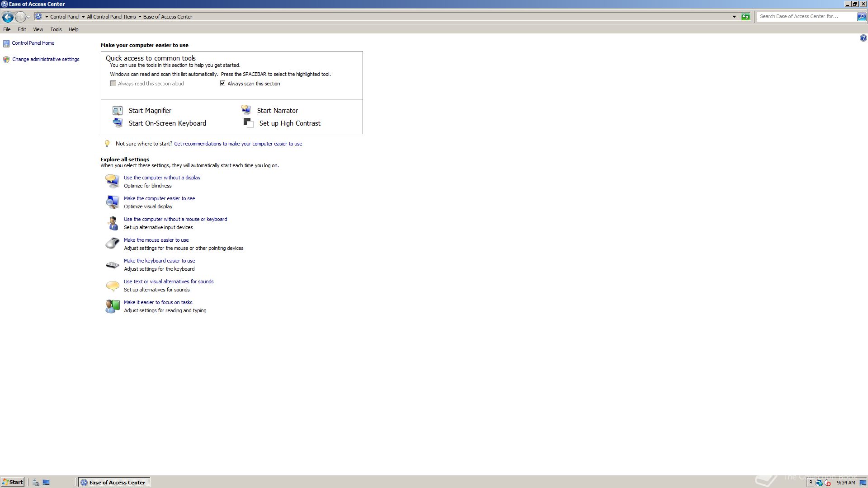Open the address bar history dropdown

point(734,17)
